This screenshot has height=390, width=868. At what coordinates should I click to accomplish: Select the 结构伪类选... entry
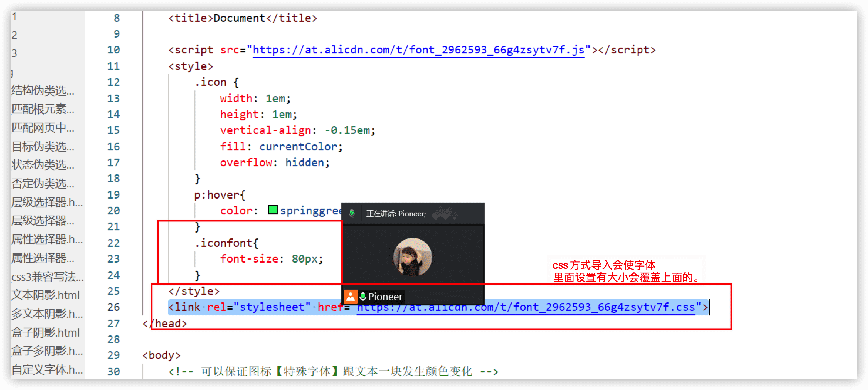click(43, 90)
